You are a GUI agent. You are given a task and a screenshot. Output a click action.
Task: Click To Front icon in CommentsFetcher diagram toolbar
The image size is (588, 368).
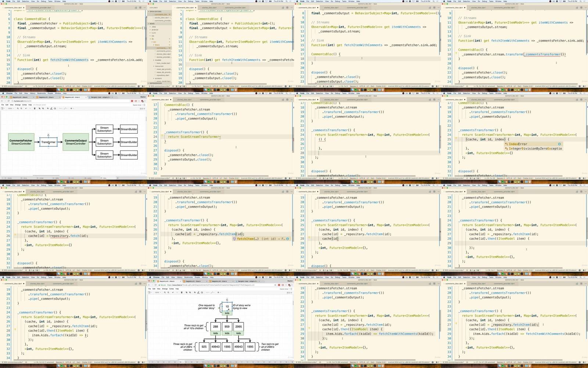(39, 108)
